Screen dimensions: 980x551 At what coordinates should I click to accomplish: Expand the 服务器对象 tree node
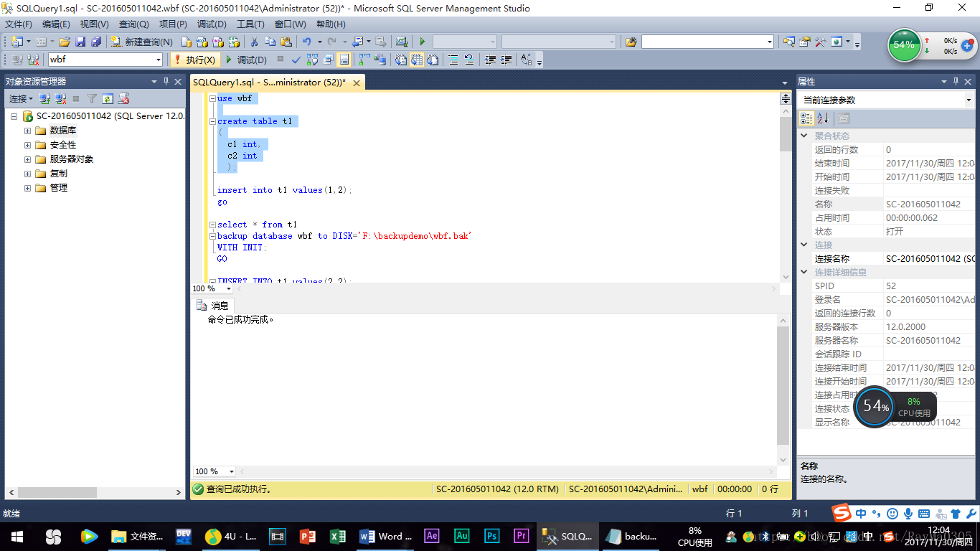(27, 159)
